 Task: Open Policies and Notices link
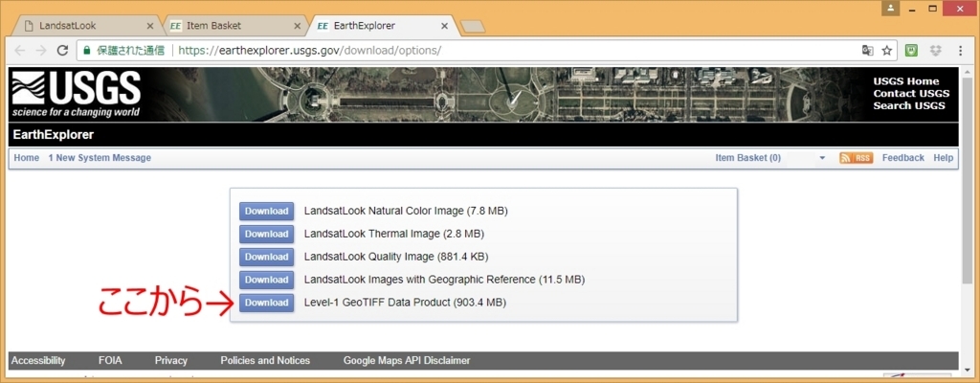265,360
